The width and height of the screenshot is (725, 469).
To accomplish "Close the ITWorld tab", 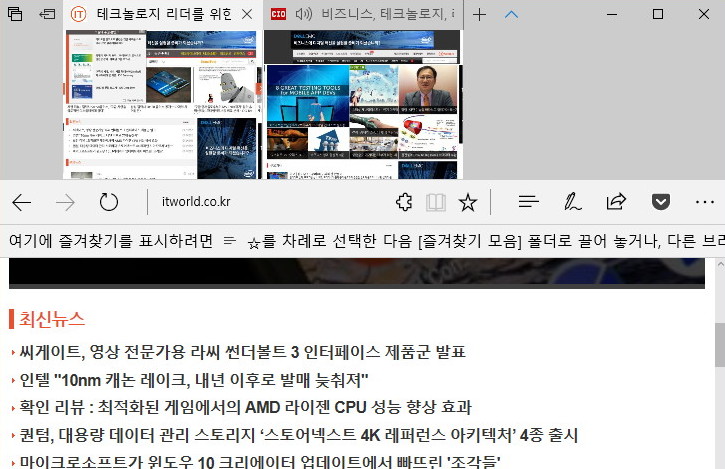I will tap(247, 14).
